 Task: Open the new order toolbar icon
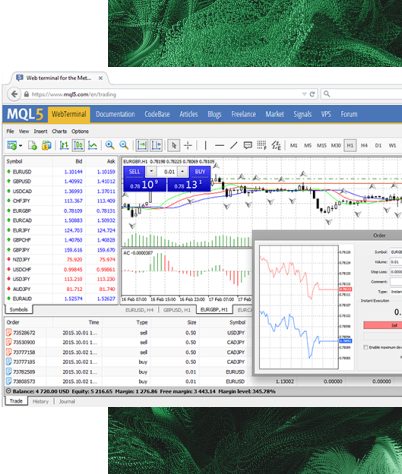(12, 145)
